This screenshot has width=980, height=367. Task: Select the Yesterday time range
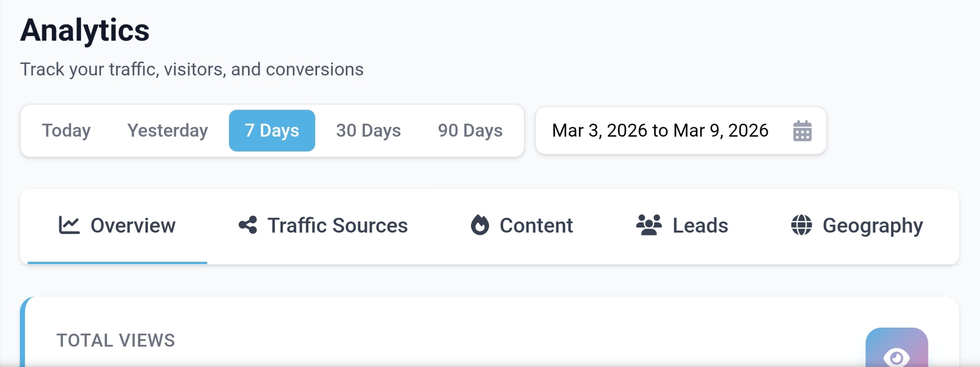pos(167,131)
